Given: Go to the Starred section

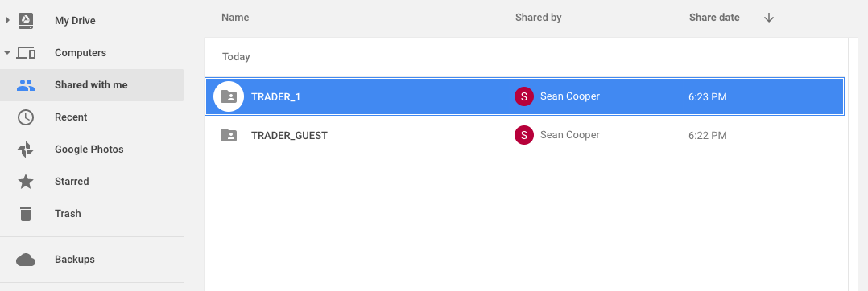Looking at the screenshot, I should (x=72, y=181).
